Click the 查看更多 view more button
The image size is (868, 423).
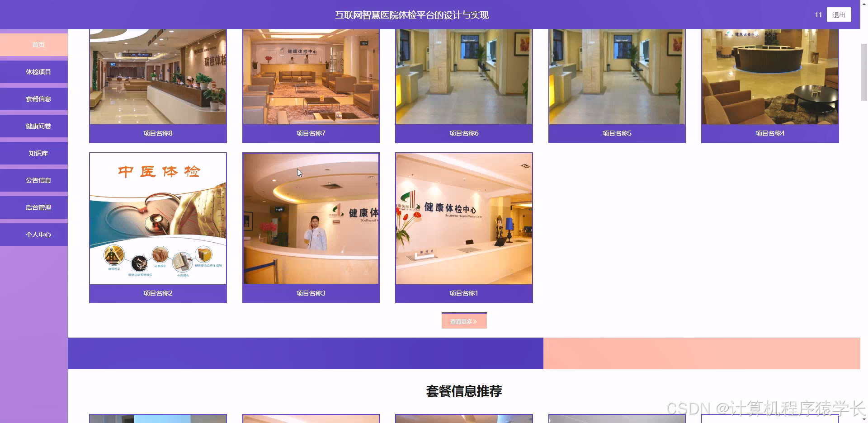(463, 321)
